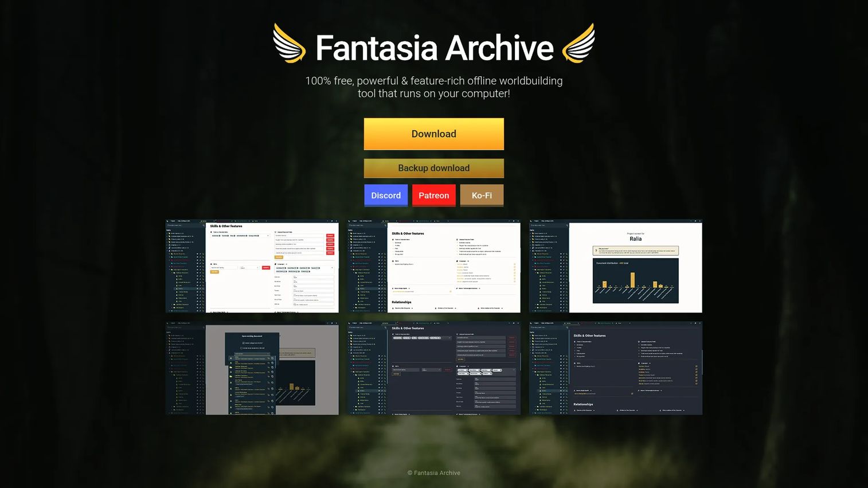Open the dark-mode screenshot showing Relationships section
The width and height of the screenshot is (868, 488).
pyautogui.click(x=616, y=368)
